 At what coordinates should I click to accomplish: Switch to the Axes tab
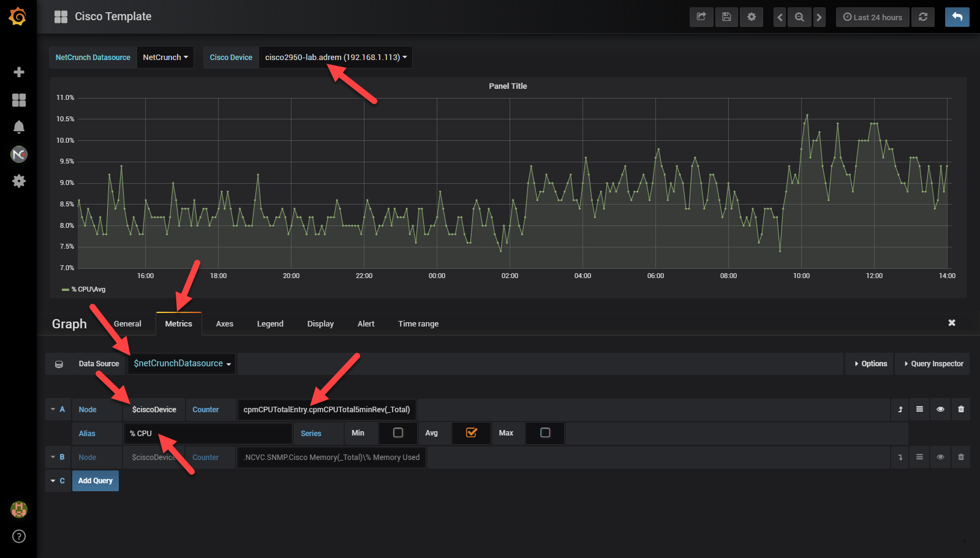(225, 324)
